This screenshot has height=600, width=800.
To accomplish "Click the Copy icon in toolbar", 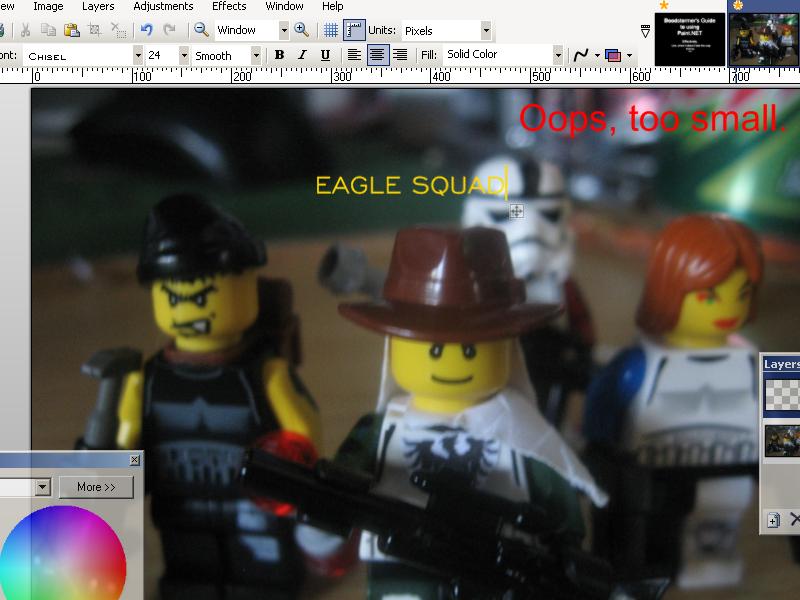I will pos(48,30).
